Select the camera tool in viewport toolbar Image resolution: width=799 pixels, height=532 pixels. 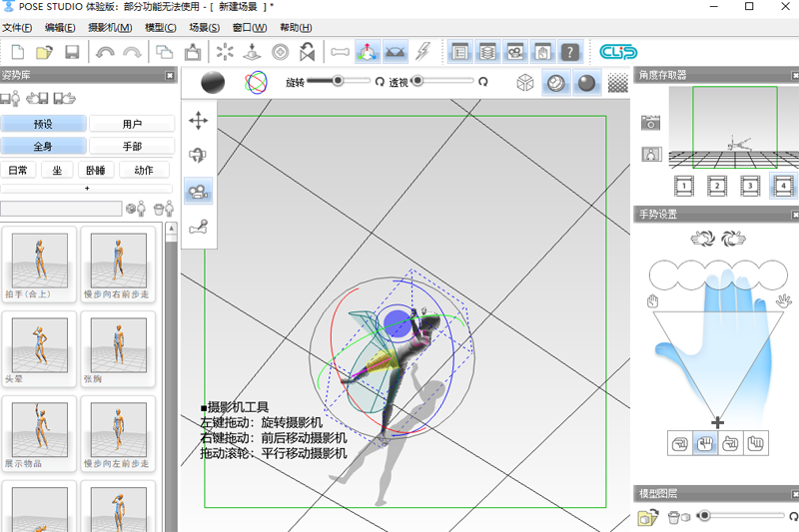click(x=199, y=191)
